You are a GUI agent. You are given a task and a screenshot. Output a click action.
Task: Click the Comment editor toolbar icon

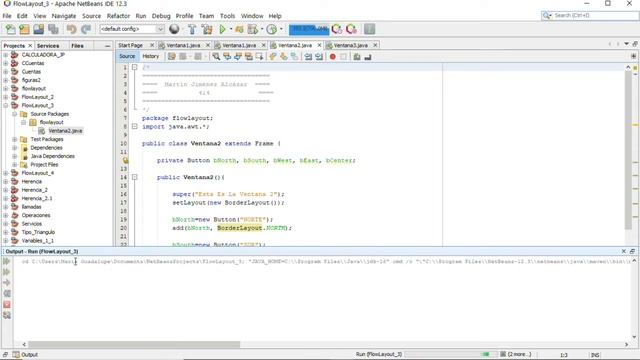click(x=357, y=57)
